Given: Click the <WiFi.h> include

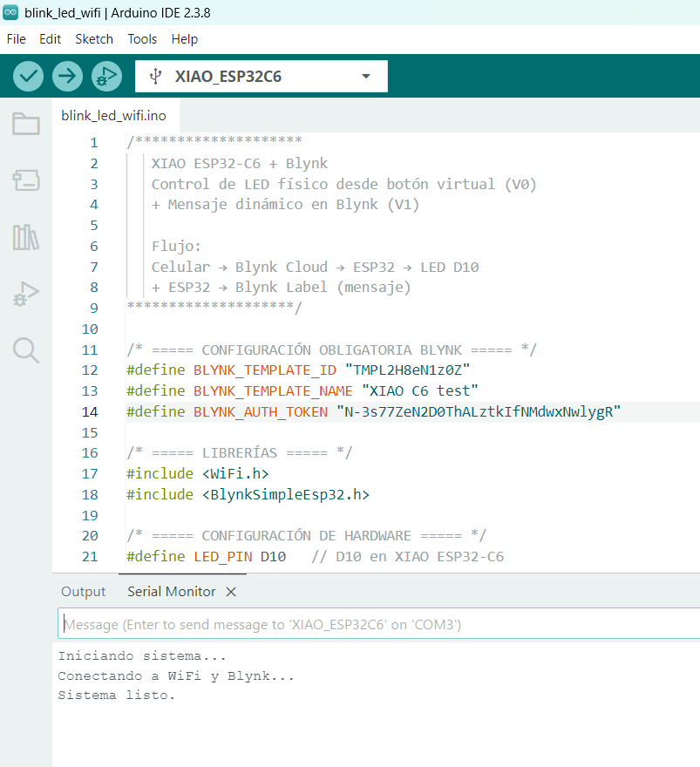Looking at the screenshot, I should 235,473.
